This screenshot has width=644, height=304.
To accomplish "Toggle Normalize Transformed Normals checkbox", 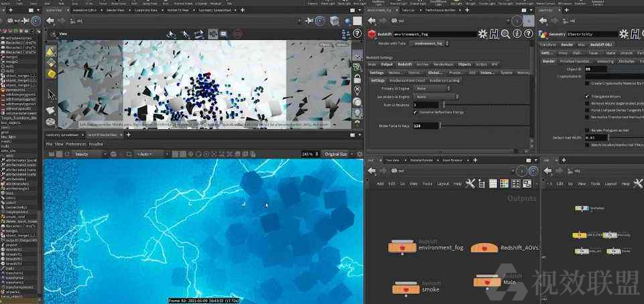I will 587,117.
